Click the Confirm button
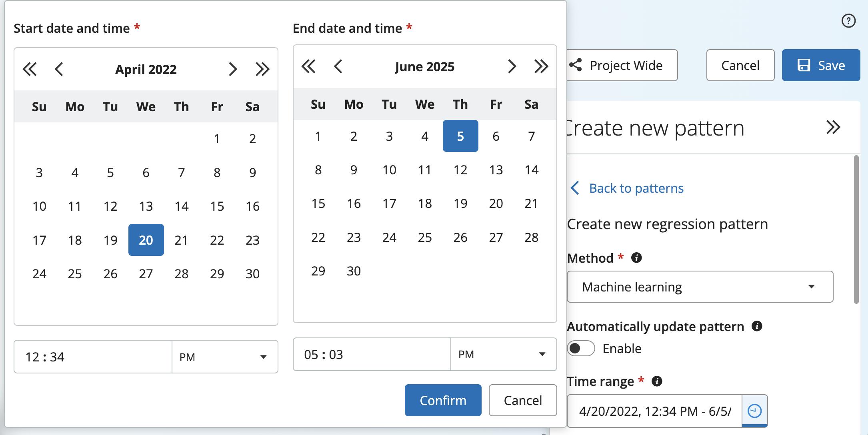Viewport: 868px width, 435px height. tap(443, 400)
